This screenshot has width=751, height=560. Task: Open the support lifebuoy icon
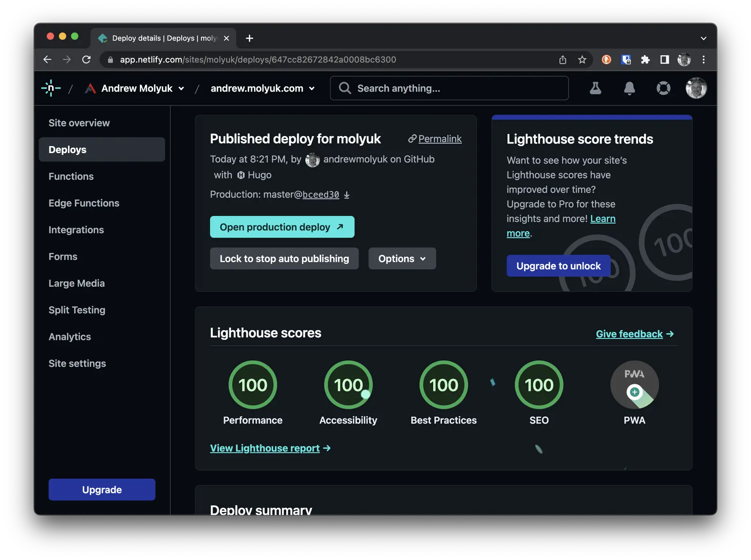click(x=663, y=88)
